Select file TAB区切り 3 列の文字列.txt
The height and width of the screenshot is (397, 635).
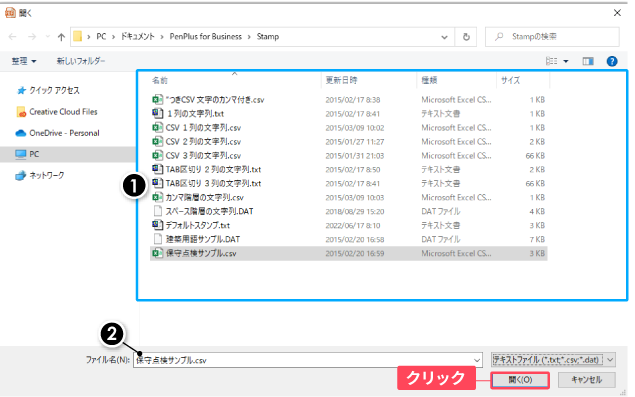(213, 184)
